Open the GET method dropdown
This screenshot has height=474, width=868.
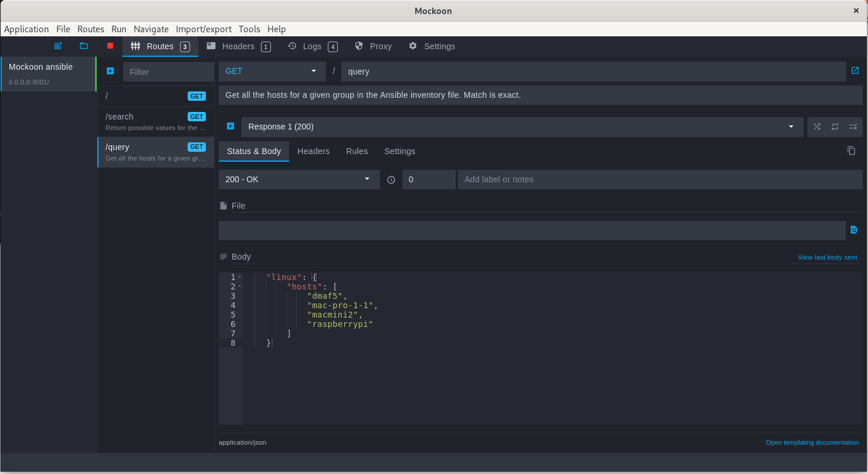[x=272, y=71]
